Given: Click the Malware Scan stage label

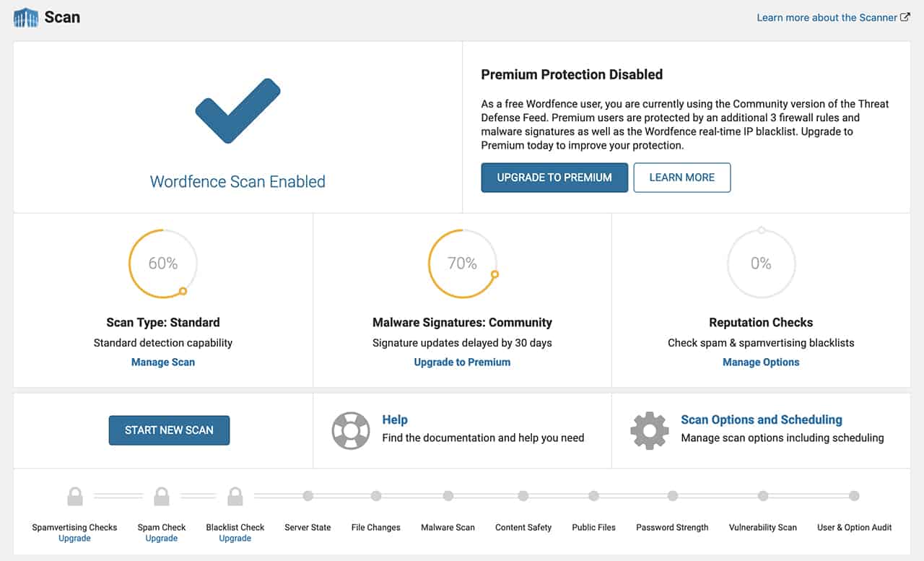Looking at the screenshot, I should pyautogui.click(x=448, y=528).
